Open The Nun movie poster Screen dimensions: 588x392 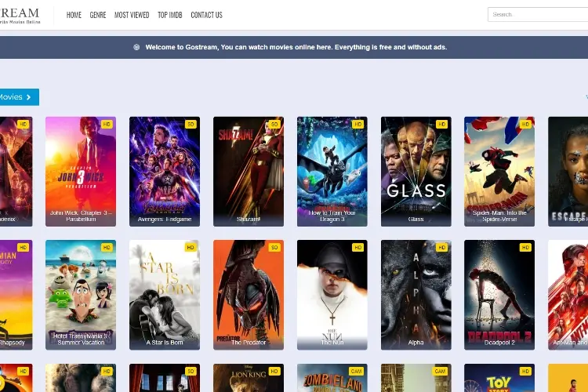coord(332,295)
